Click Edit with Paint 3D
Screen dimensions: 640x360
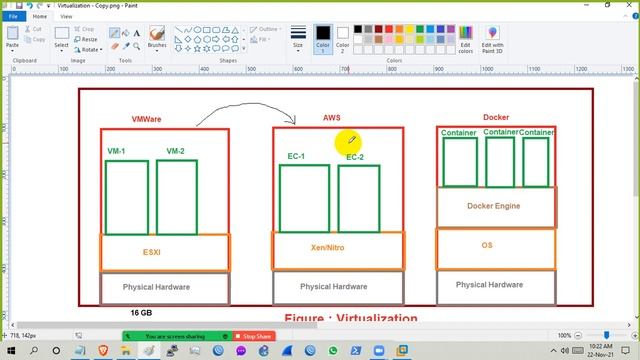click(492, 40)
